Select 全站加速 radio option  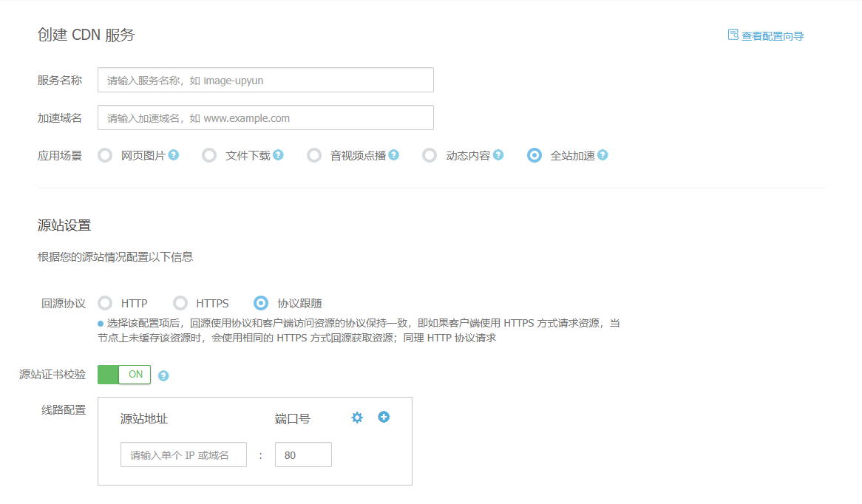(534, 155)
